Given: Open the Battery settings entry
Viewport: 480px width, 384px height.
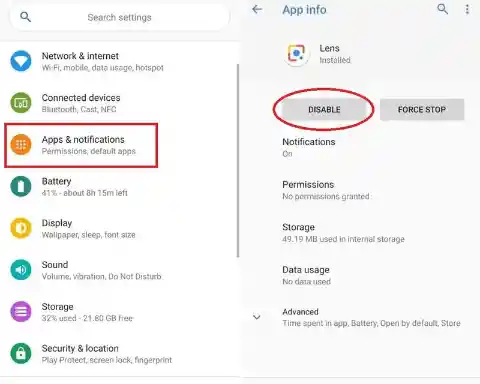Looking at the screenshot, I should [x=120, y=187].
